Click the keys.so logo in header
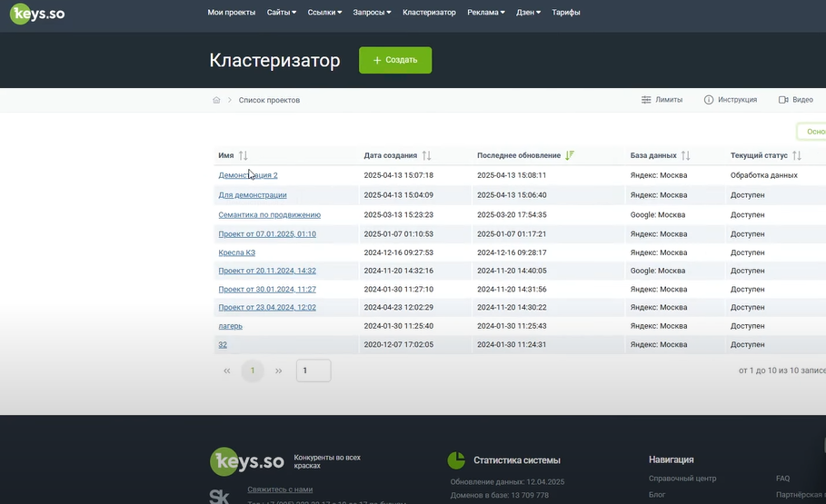The image size is (826, 504). pyautogui.click(x=37, y=13)
